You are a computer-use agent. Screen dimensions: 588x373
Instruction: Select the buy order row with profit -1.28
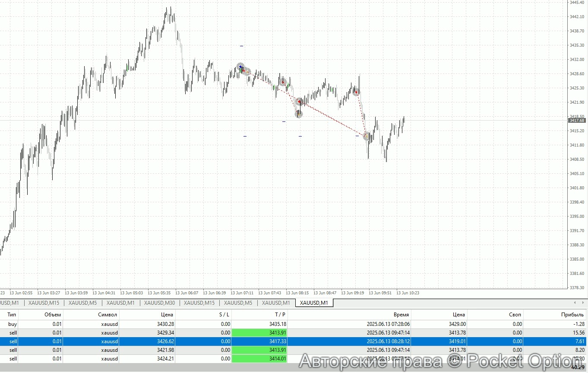[173, 324]
